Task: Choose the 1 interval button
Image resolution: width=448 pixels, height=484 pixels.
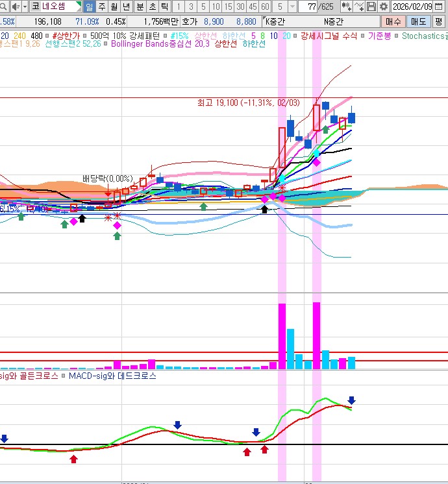Action: point(179,6)
